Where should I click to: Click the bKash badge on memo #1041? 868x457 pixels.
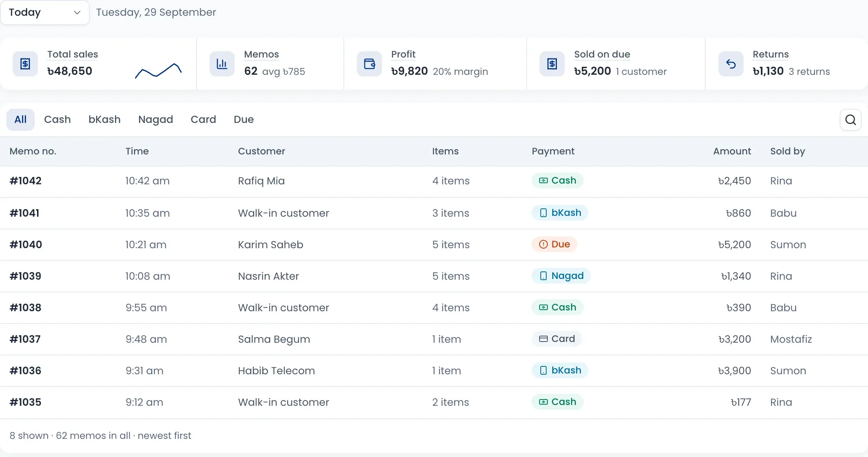click(x=560, y=213)
